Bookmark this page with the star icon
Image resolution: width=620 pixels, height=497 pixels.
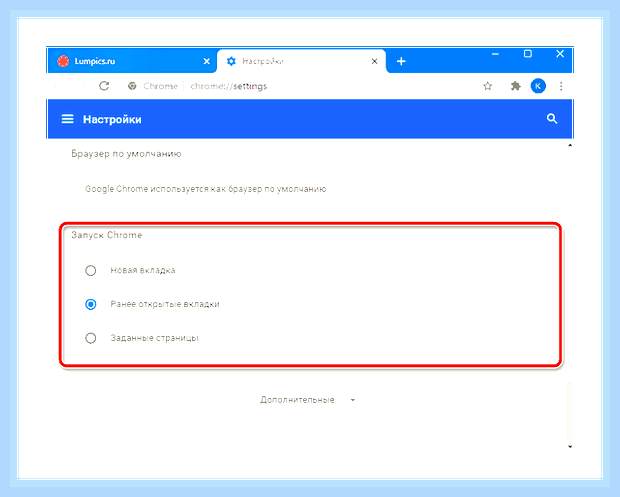click(x=488, y=86)
